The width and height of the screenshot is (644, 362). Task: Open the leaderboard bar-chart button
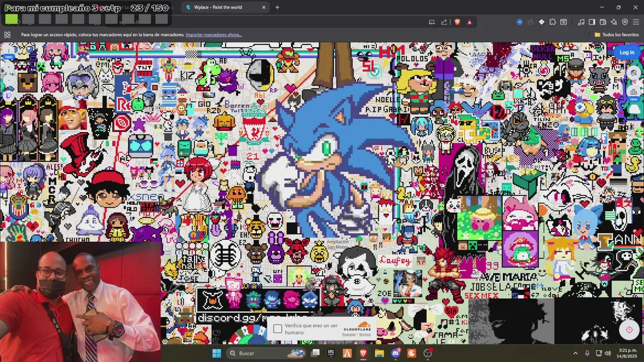point(634,92)
